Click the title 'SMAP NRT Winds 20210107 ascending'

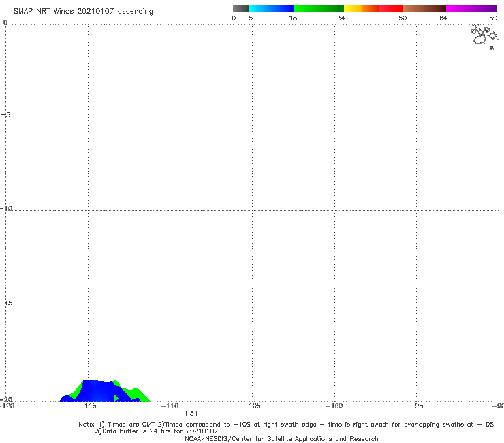(x=83, y=12)
